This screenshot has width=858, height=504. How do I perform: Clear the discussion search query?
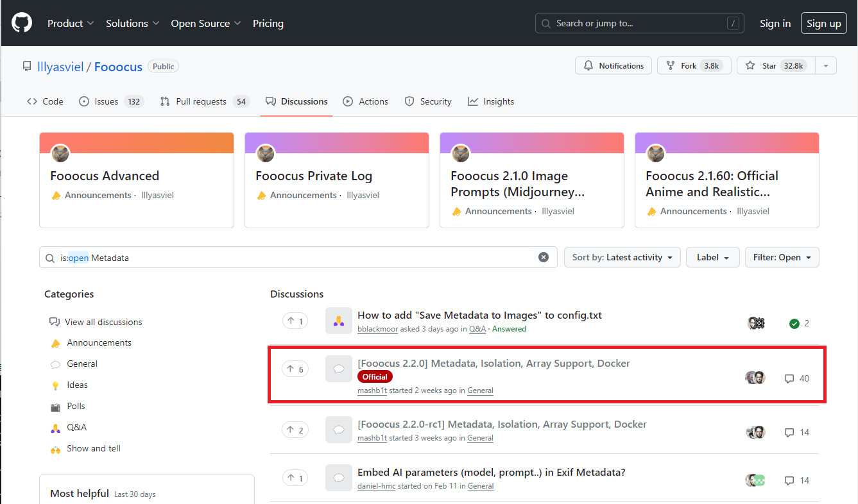coord(544,257)
